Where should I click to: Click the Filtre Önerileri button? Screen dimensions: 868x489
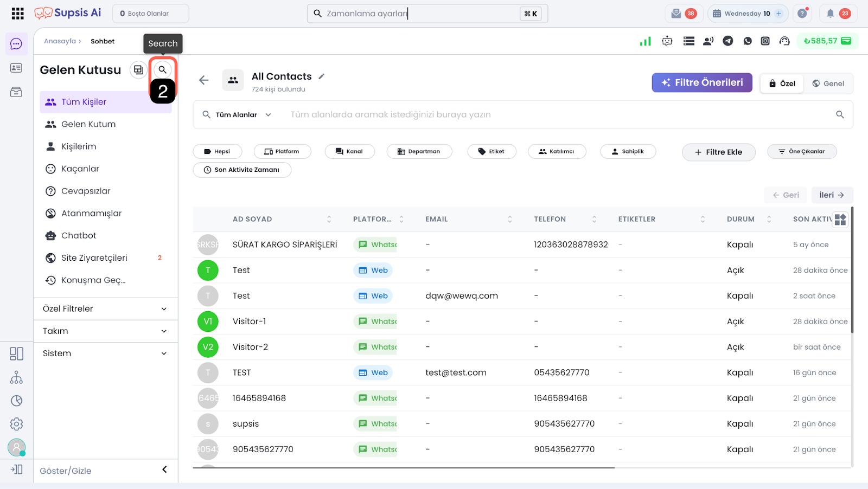tap(701, 83)
